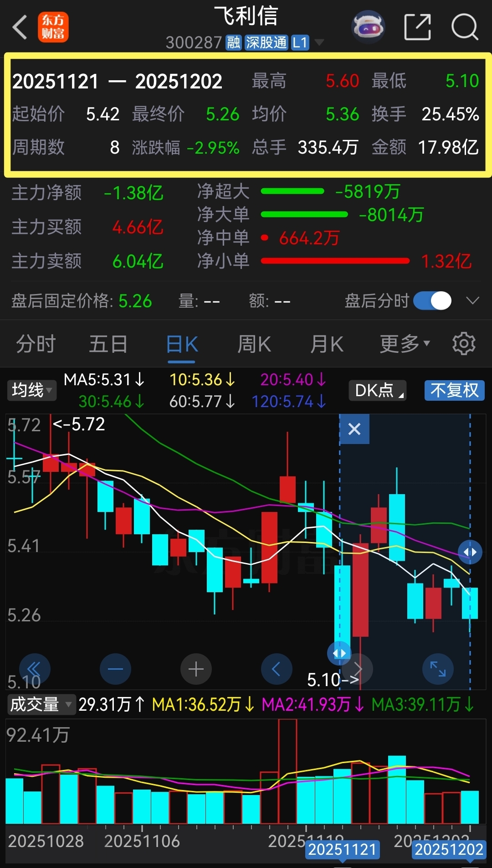
Task: Open chart settings gear icon
Action: pos(464,344)
